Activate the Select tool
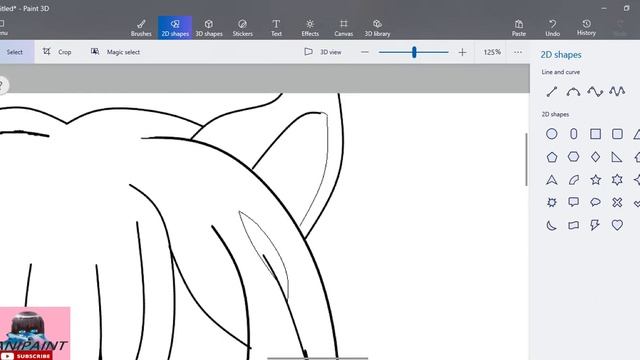Viewport: 640px width, 360px height. (15, 52)
